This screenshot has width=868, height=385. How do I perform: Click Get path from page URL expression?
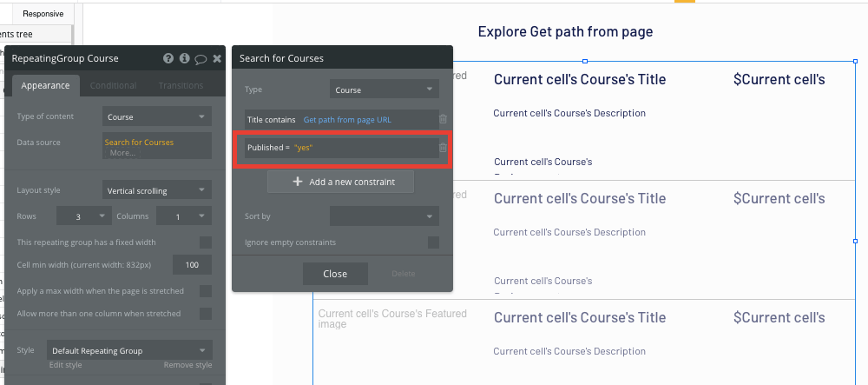347,119
